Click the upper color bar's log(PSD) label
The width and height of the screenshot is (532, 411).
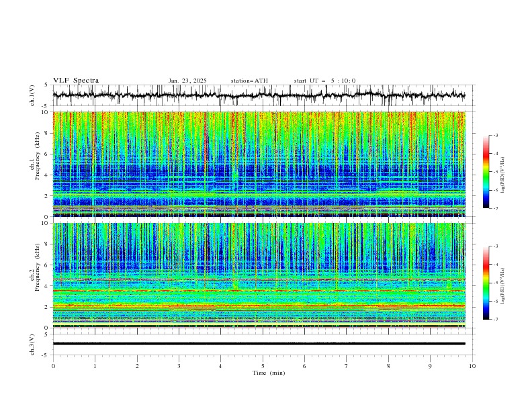tap(502, 175)
